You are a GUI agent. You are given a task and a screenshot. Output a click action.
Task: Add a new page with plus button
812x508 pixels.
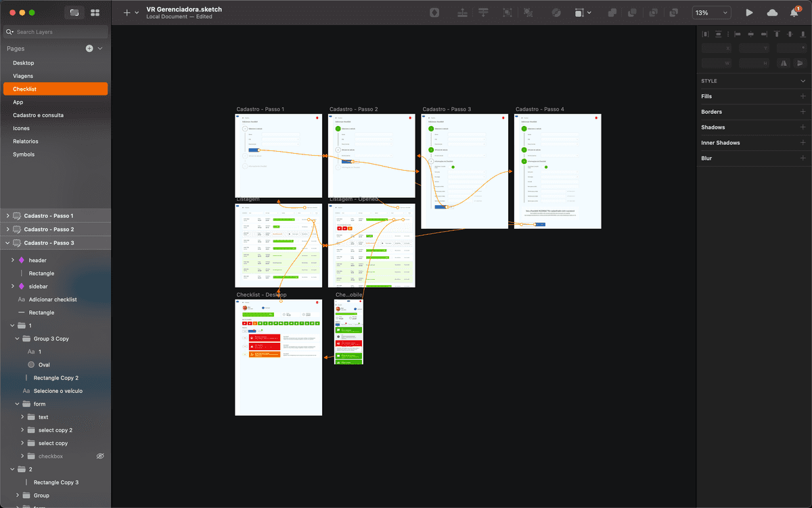point(89,49)
